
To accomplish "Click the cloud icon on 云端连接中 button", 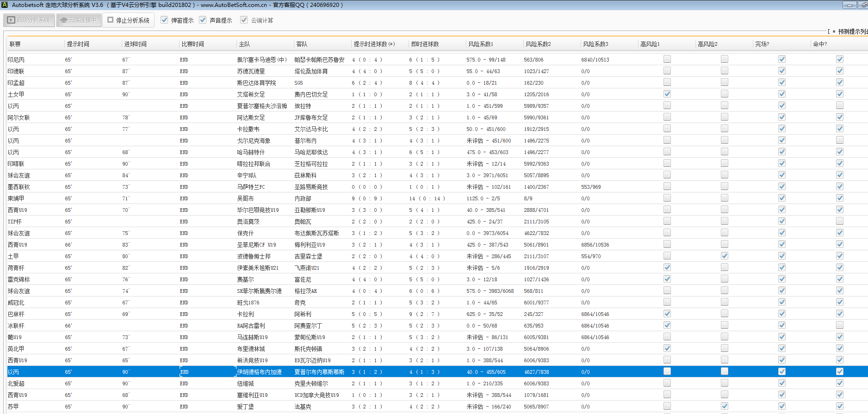I will tap(64, 20).
